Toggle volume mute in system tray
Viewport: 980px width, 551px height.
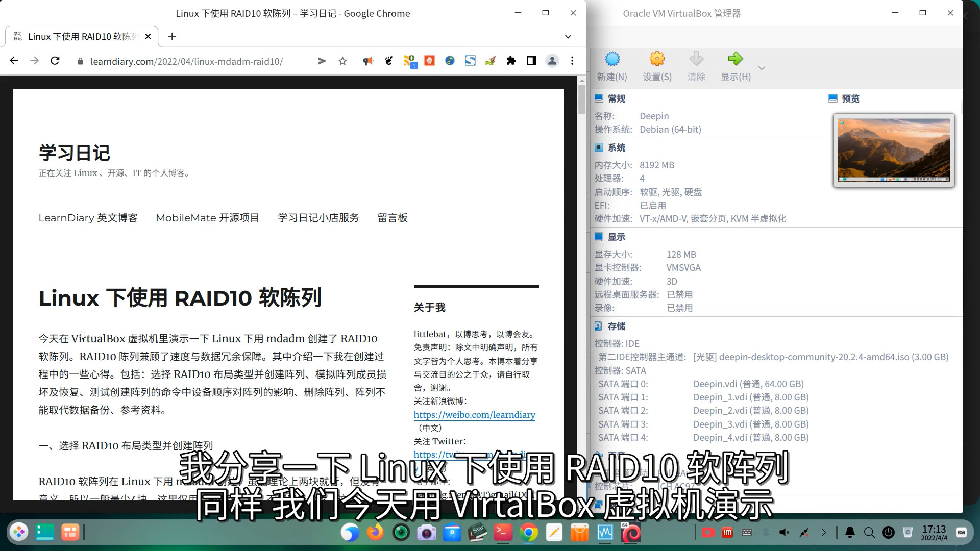[x=785, y=533]
